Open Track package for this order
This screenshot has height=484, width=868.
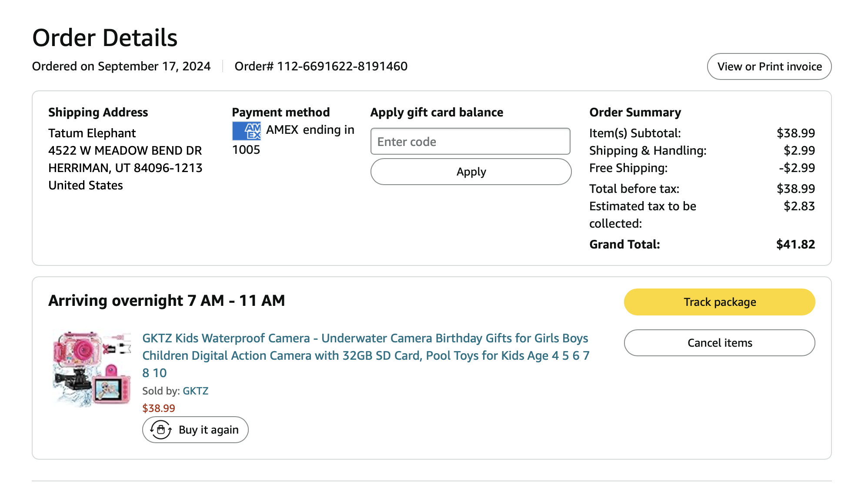719,302
